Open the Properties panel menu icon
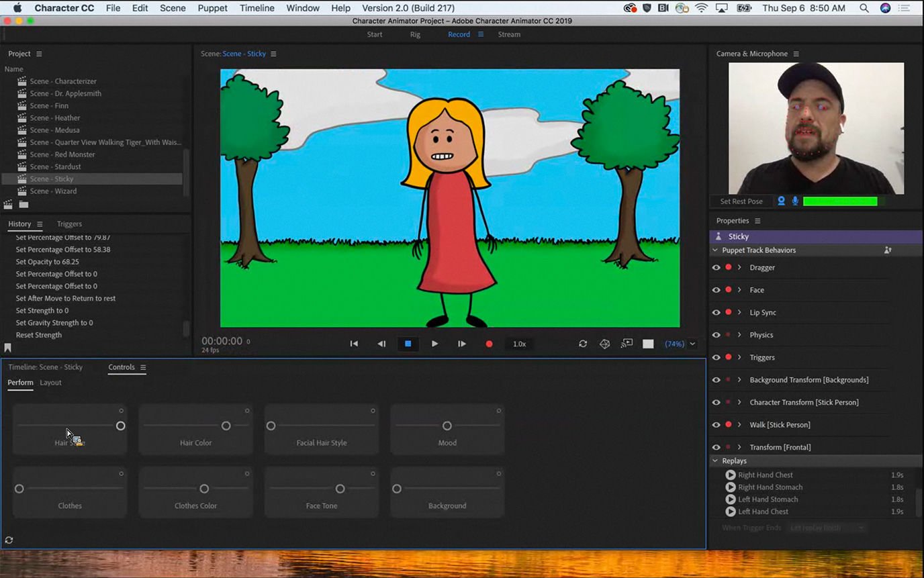Screen dimensions: 924x578 pyautogui.click(x=757, y=221)
